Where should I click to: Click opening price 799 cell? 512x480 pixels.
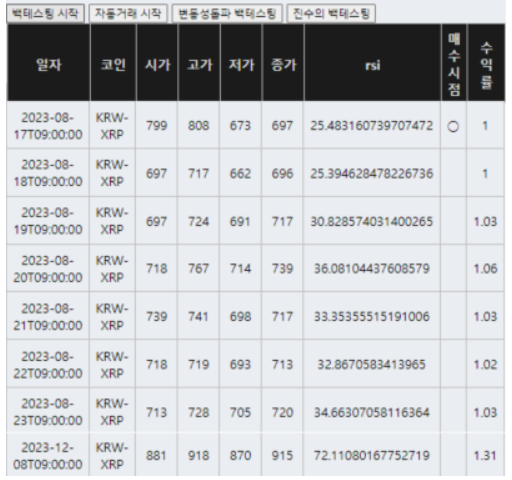(x=157, y=125)
